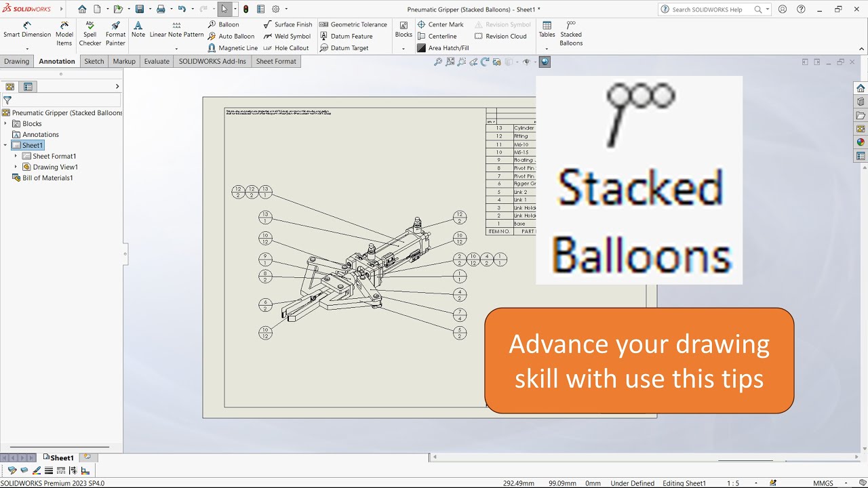Select the Smart Dimension tool
The height and width of the screenshot is (488, 868).
tap(27, 30)
